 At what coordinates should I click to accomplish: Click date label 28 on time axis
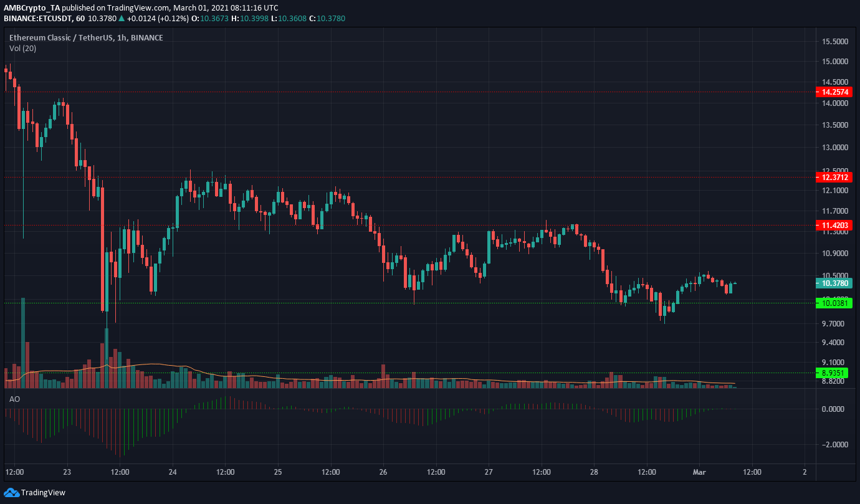[x=594, y=472]
